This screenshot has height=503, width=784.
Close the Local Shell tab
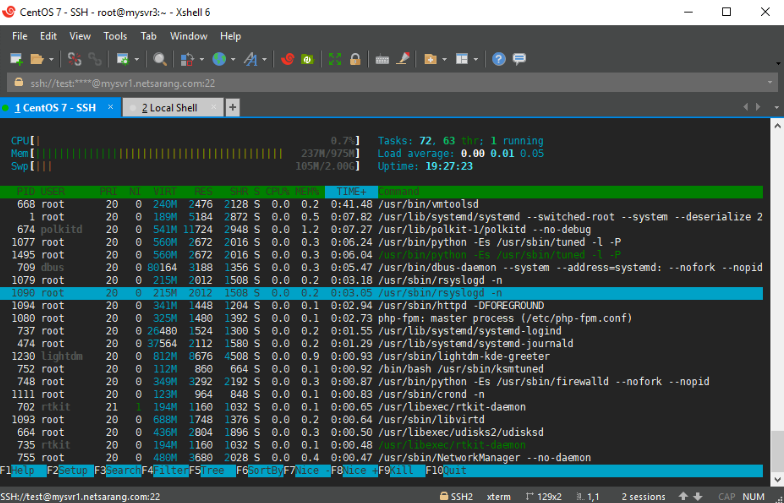(x=214, y=107)
